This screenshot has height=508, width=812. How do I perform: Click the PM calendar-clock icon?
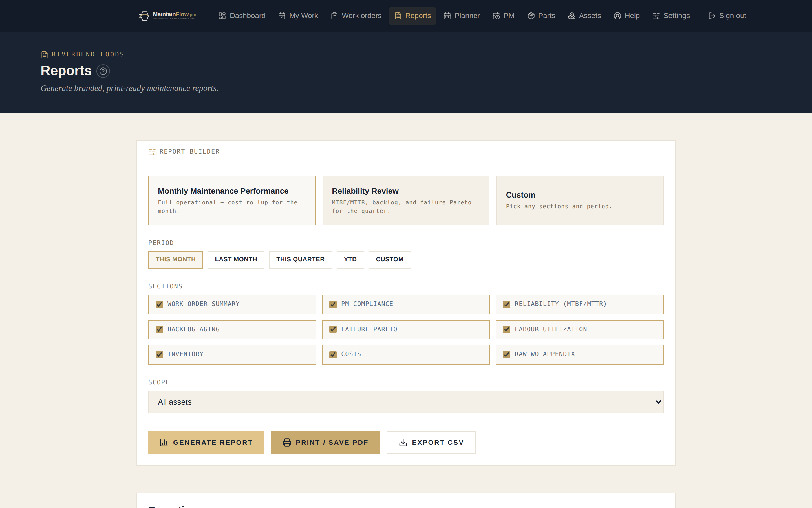tap(496, 16)
